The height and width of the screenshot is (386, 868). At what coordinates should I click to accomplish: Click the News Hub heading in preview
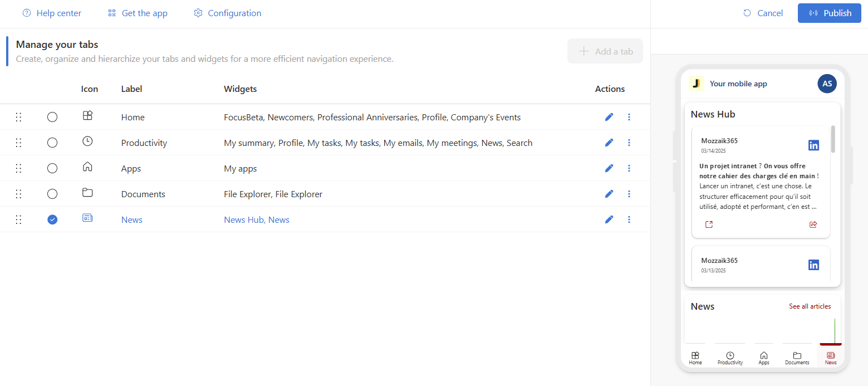[x=713, y=114]
